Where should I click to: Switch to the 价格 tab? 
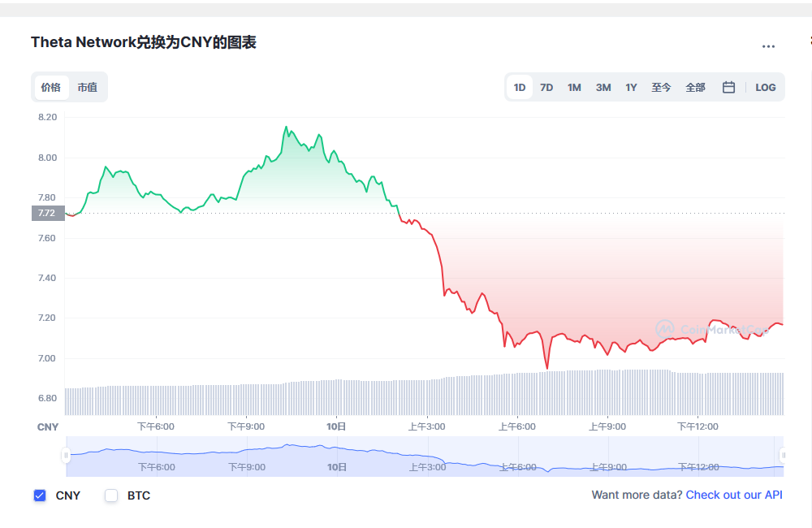click(51, 87)
